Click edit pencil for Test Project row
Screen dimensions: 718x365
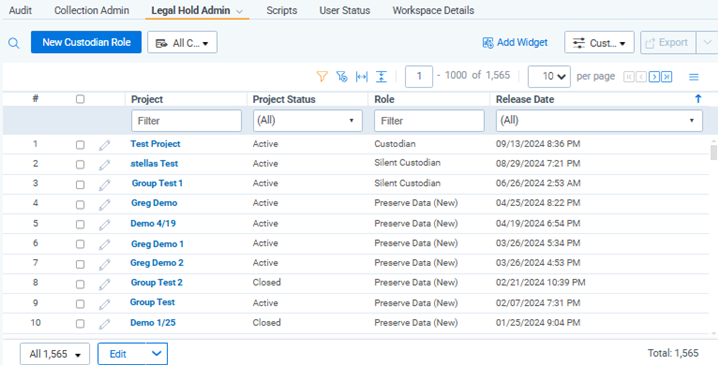click(x=105, y=145)
